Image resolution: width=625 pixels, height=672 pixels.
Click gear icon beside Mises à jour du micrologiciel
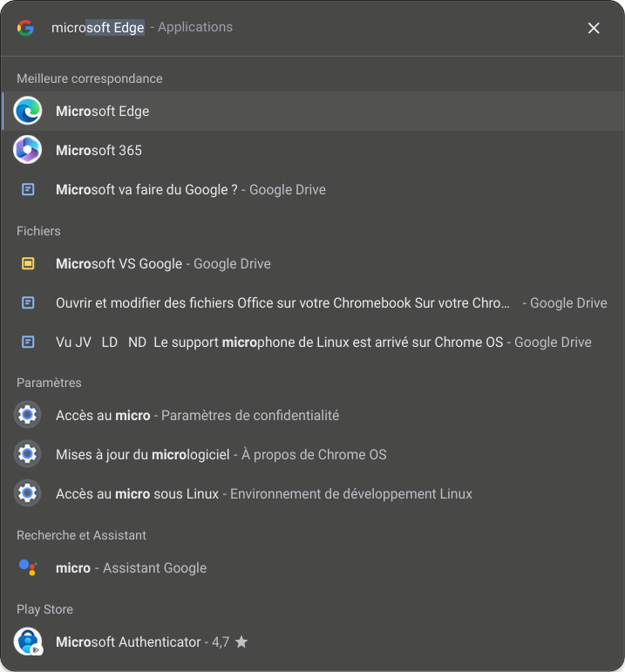point(27,454)
